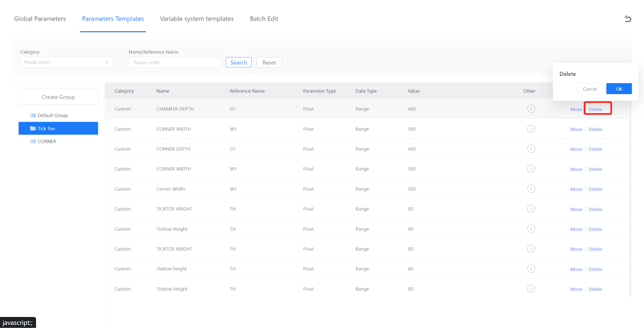Click the Create Group button
The image size is (644, 328).
click(x=58, y=97)
